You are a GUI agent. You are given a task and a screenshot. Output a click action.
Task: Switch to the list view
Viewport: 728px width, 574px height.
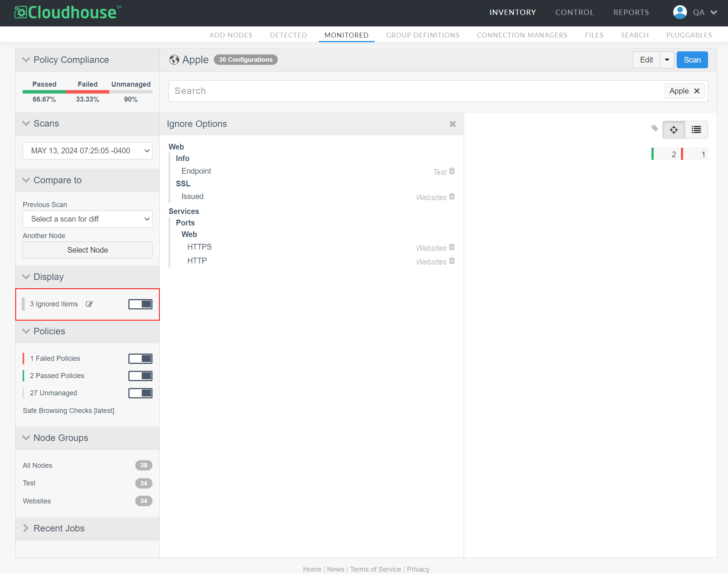tap(696, 130)
